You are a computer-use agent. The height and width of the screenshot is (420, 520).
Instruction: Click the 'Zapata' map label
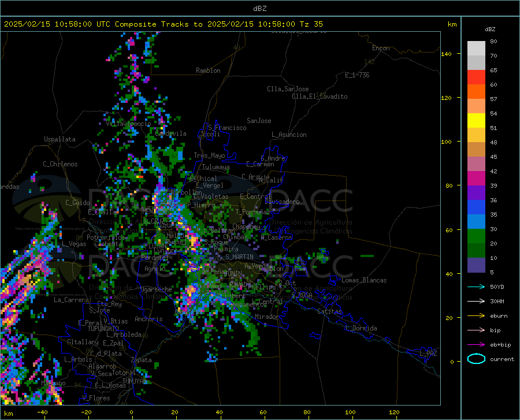142,360
